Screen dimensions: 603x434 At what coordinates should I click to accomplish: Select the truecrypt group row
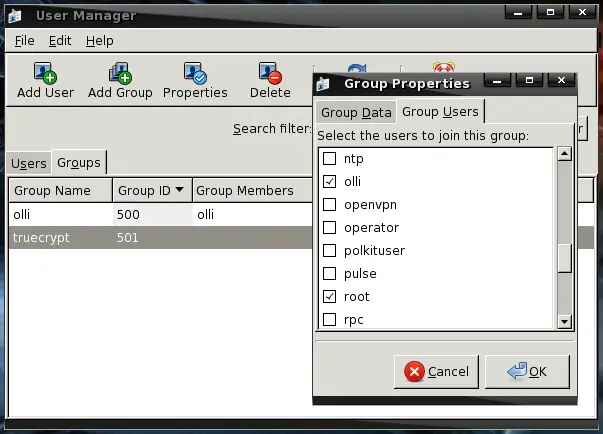161,238
